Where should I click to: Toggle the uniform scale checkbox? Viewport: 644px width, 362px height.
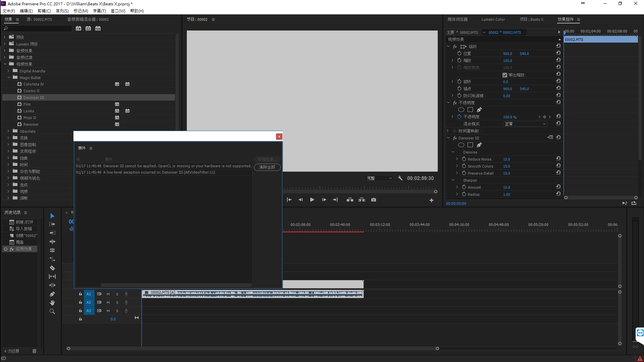coord(505,75)
